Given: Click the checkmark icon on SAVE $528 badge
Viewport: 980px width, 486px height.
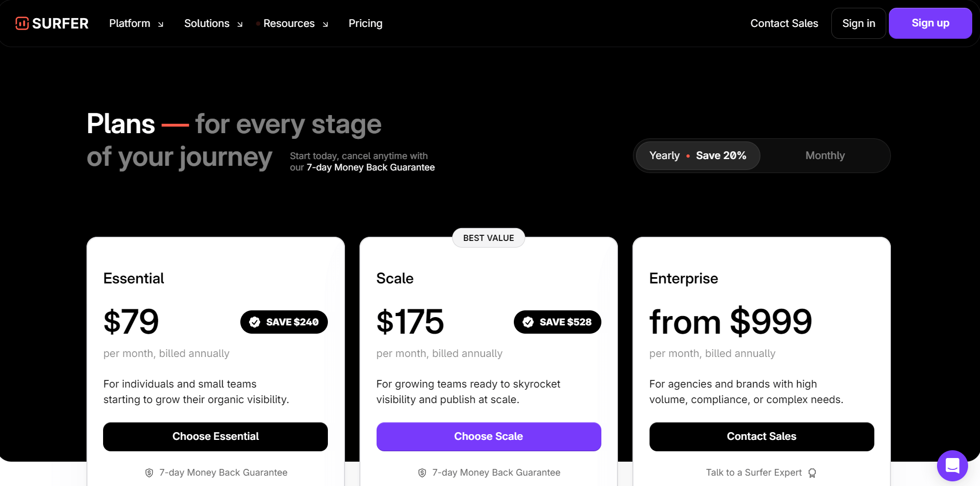Looking at the screenshot, I should (x=528, y=322).
